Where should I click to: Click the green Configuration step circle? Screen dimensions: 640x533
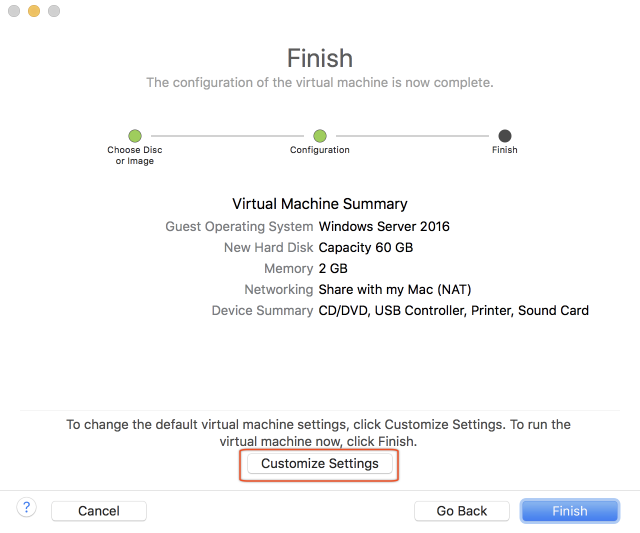320,135
